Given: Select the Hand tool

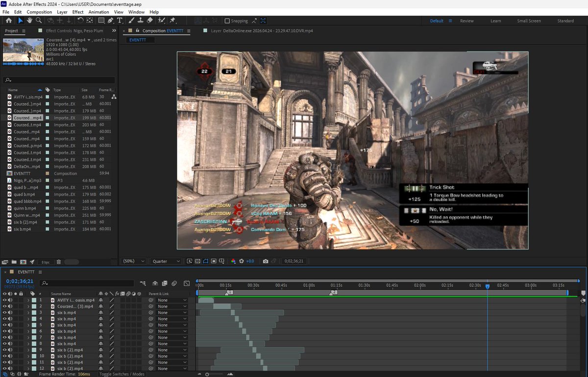Looking at the screenshot, I should click(x=29, y=21).
